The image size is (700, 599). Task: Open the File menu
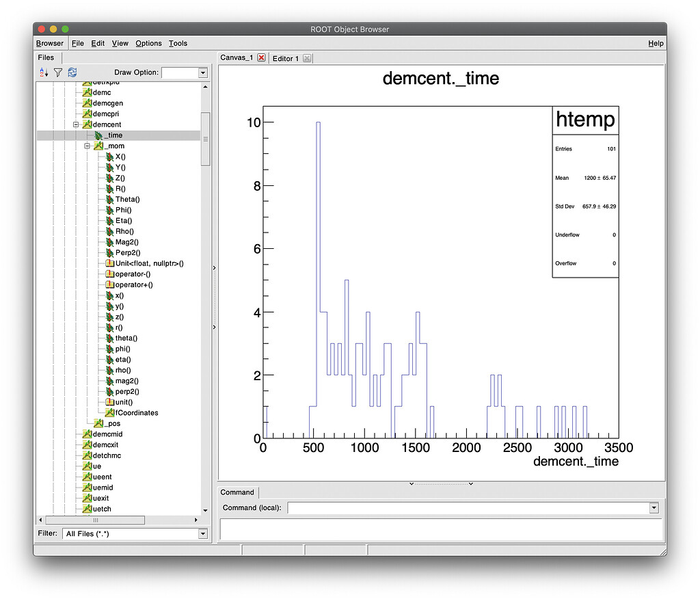pos(78,43)
